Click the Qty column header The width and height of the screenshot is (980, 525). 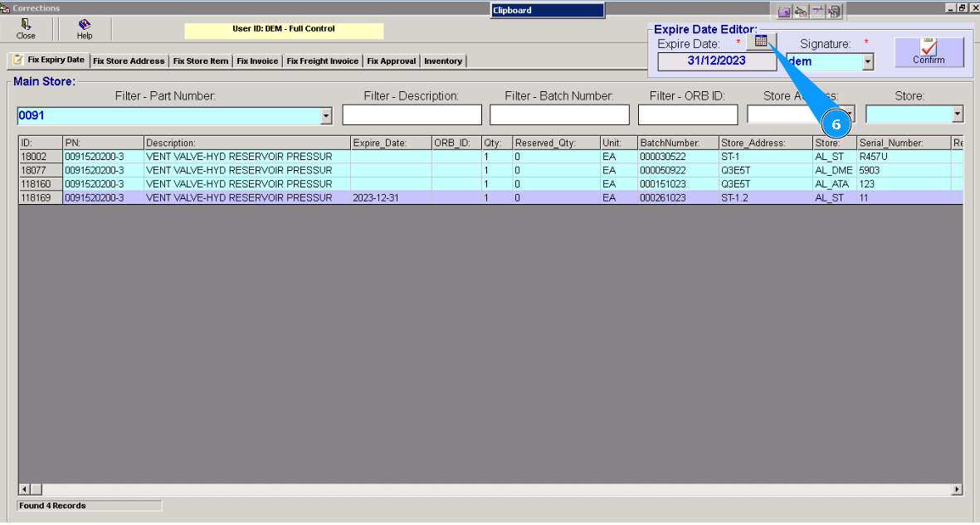click(498, 143)
